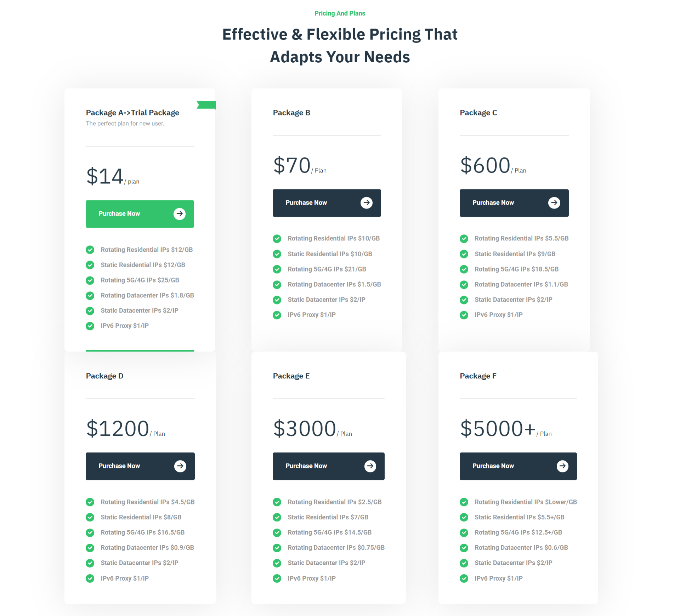This screenshot has width=680, height=616.
Task: Purchase the $5000+ Package F plan
Action: (x=518, y=466)
